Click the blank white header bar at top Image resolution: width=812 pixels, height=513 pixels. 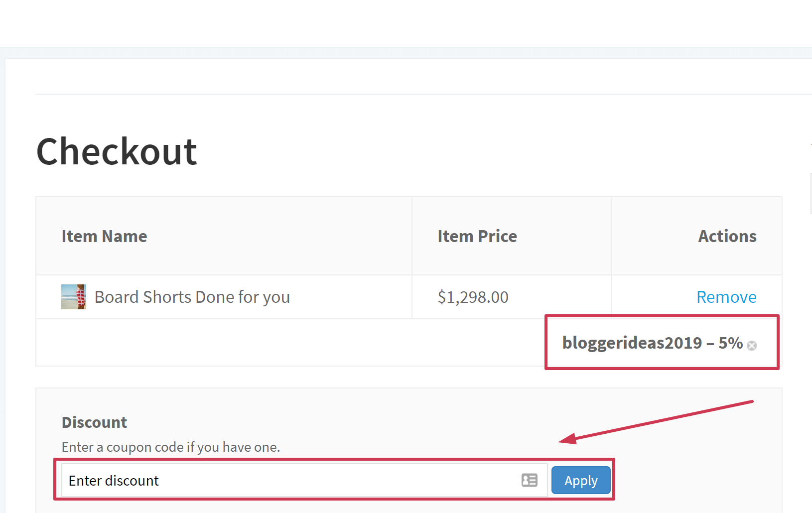406,23
